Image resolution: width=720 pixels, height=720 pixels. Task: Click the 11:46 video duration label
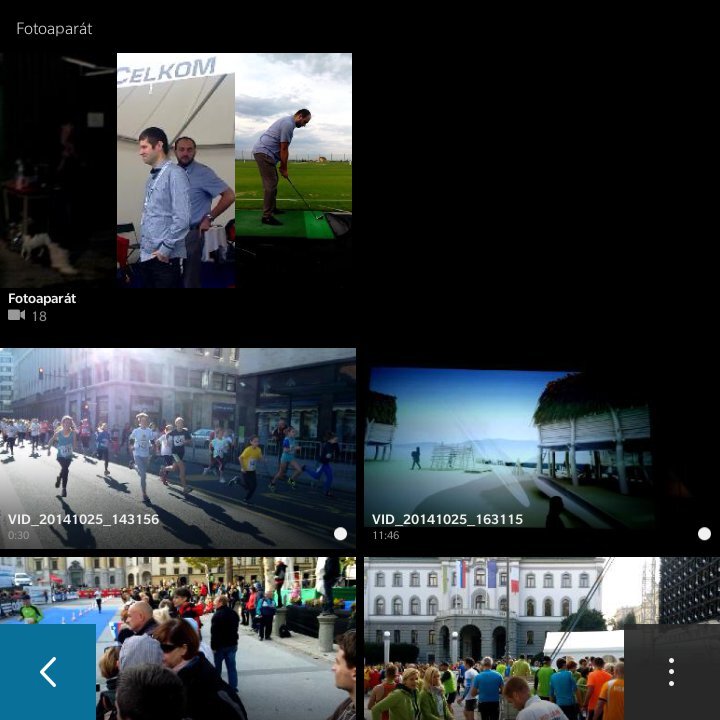point(385,536)
